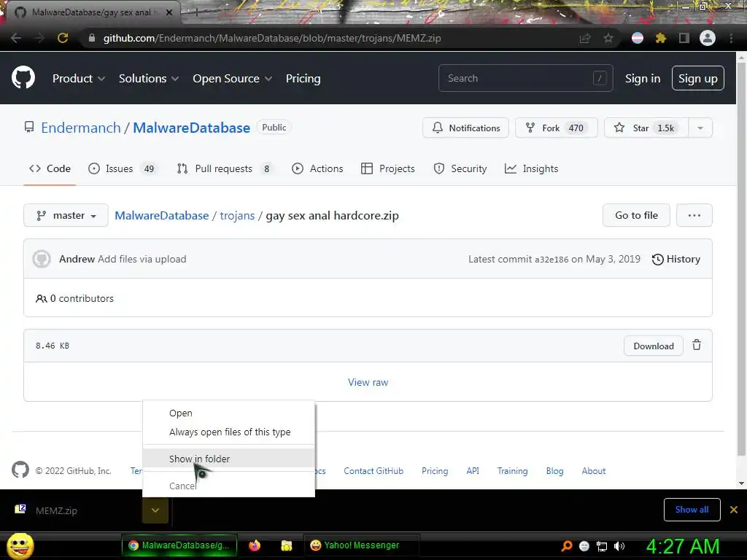Open the three-dots file options button
The width and height of the screenshot is (747, 560).
click(x=694, y=215)
